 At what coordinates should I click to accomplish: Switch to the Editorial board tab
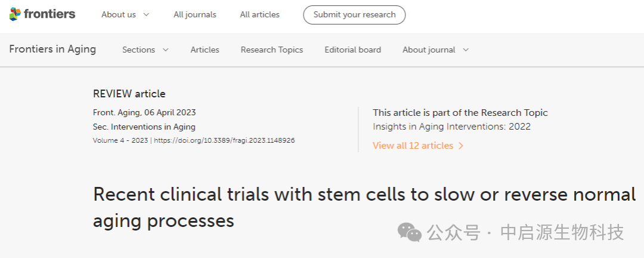tap(352, 50)
